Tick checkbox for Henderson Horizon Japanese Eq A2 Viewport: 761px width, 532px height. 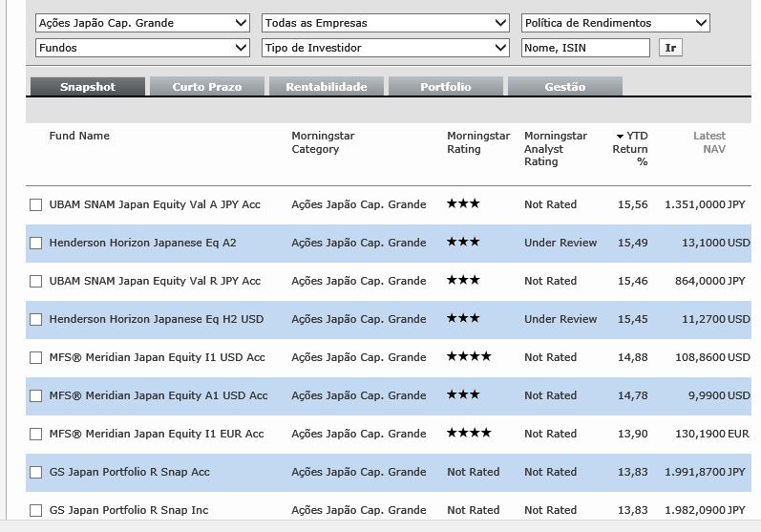point(35,243)
